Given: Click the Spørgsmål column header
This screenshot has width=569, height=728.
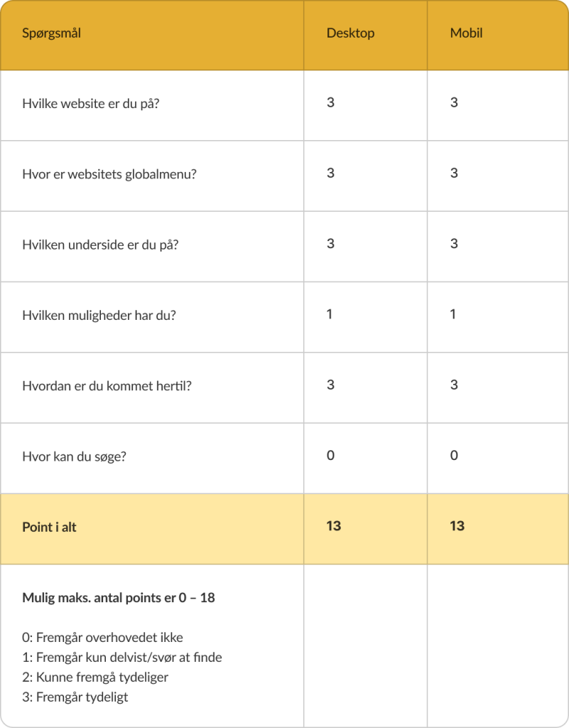Looking at the screenshot, I should pos(51,33).
